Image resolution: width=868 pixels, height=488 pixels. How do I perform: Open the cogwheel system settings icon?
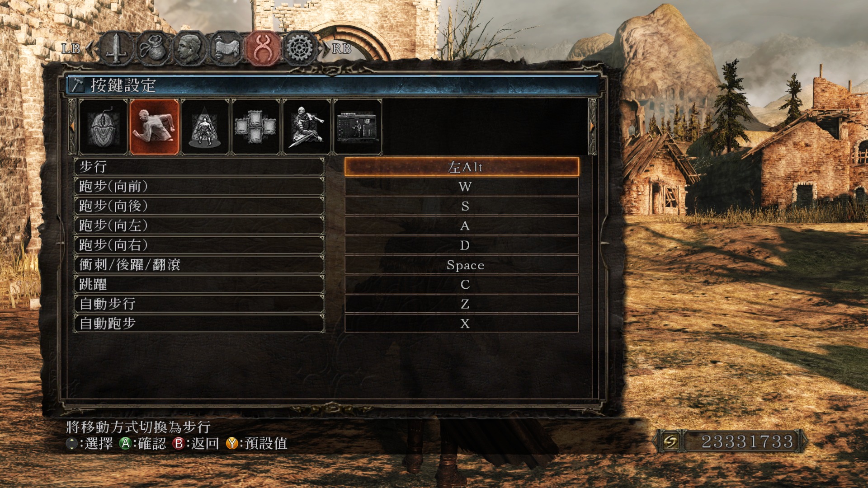(x=300, y=48)
